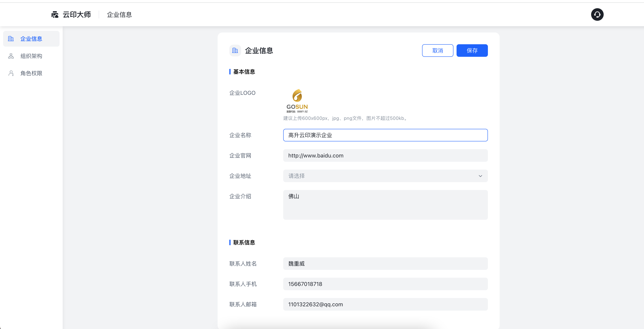Open 组织架构 menu in sidebar

[x=31, y=56]
